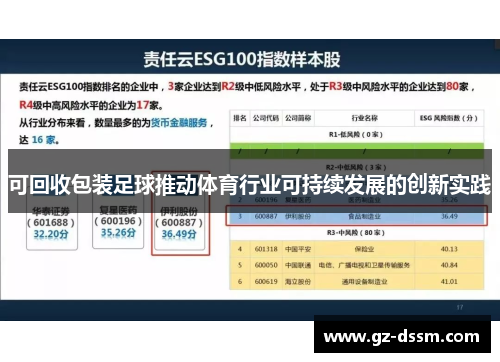
Task: Click the green bar under R1 section
Action: point(357,146)
